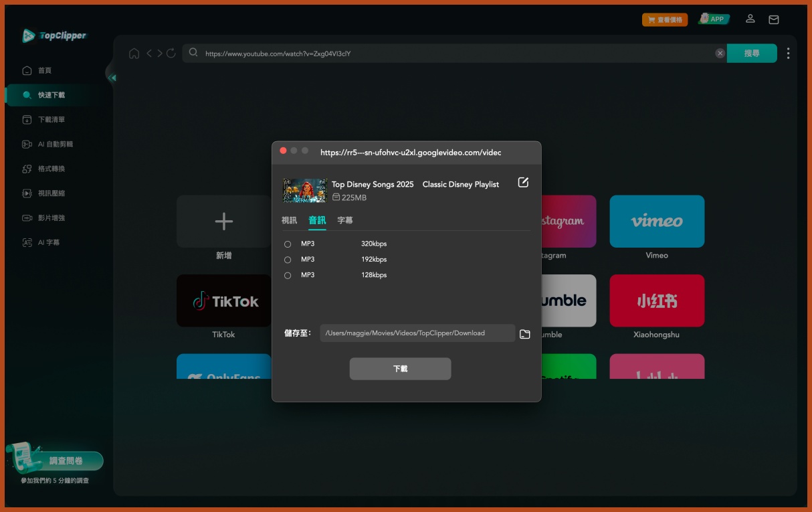Screen dimensions: 812x512
Task: Clear the URL field with X icon
Action: (x=720, y=54)
